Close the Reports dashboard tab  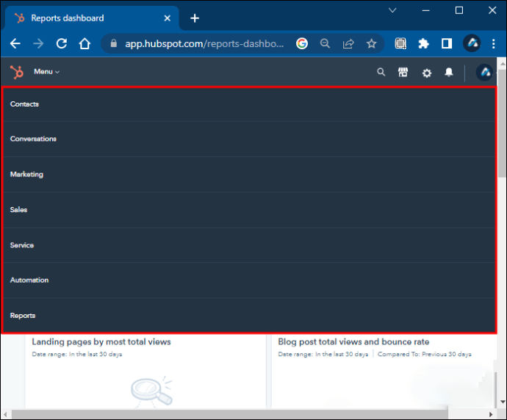coord(168,18)
